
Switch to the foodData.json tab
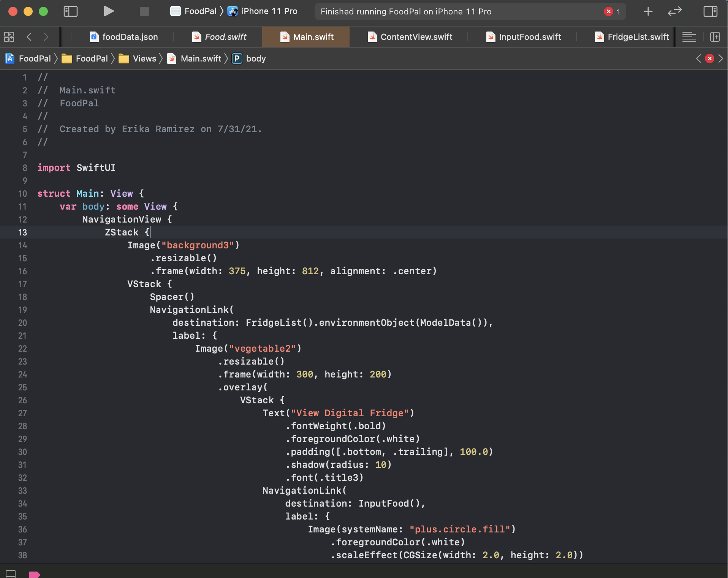[123, 37]
